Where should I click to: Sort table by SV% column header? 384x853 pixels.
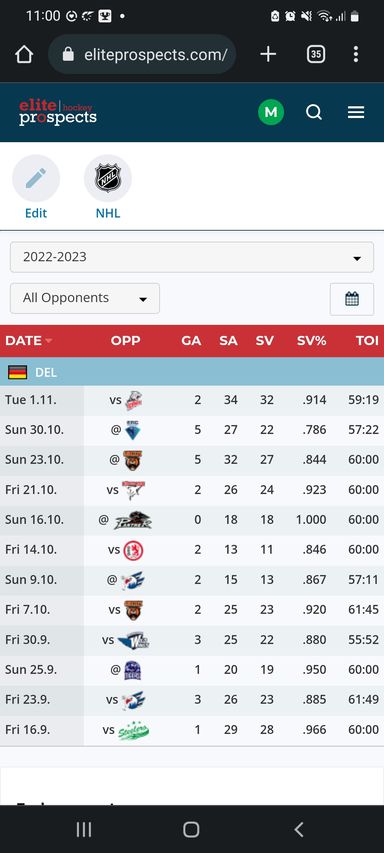[312, 341]
